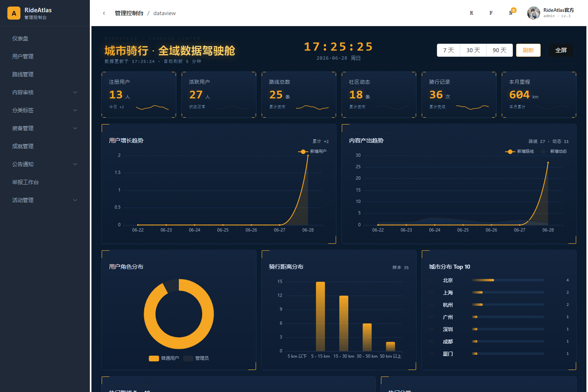Click the 5 - 15 km distance bar
Viewport: 588px width, 392px height.
pos(321,316)
